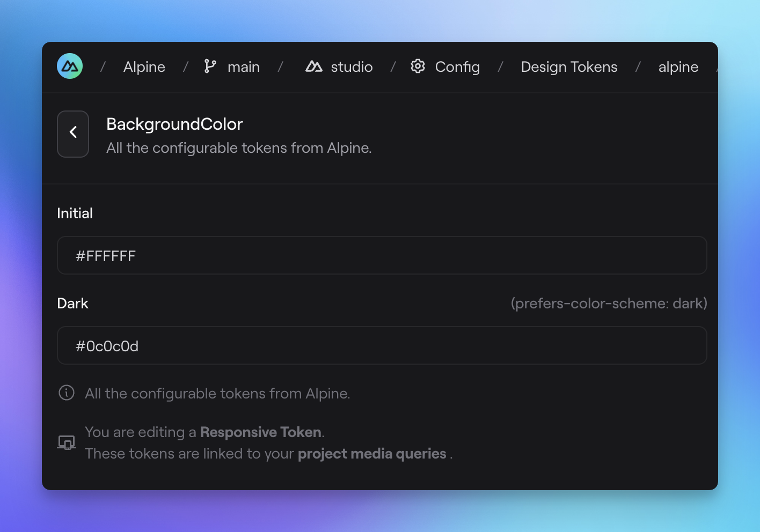Click the Responsive Token bold text
The image size is (760, 532).
click(x=260, y=432)
